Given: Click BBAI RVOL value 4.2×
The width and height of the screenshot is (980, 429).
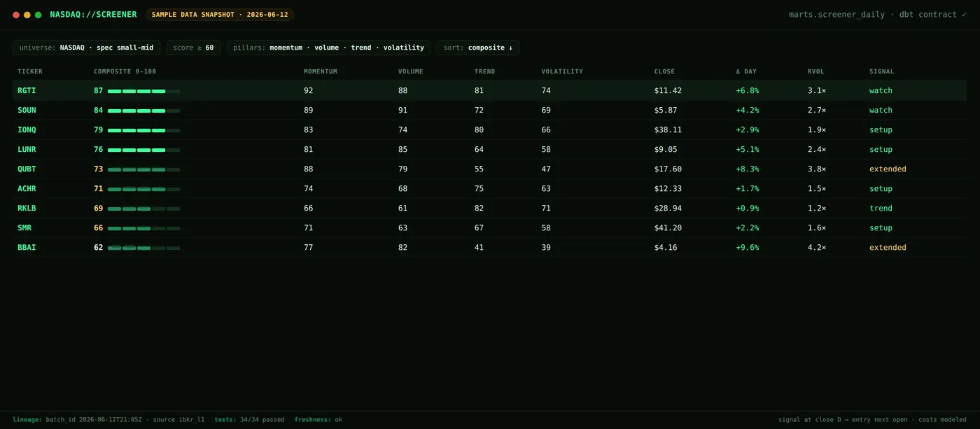Looking at the screenshot, I should point(817,247).
